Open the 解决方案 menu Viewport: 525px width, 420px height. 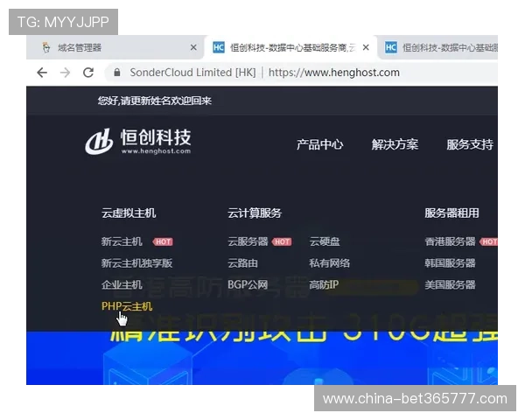(395, 144)
